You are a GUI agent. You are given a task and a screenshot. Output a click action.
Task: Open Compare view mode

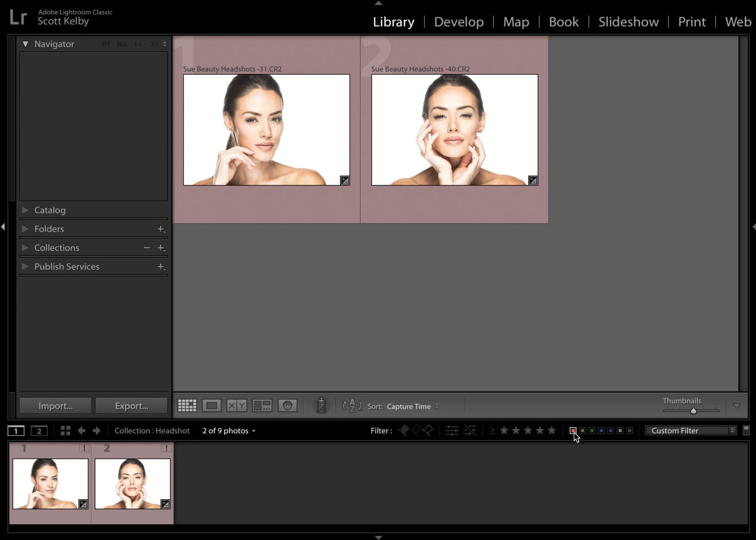[x=237, y=405]
